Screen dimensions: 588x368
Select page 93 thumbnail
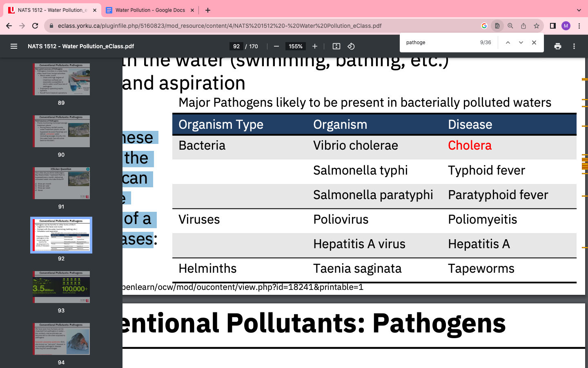(61, 287)
